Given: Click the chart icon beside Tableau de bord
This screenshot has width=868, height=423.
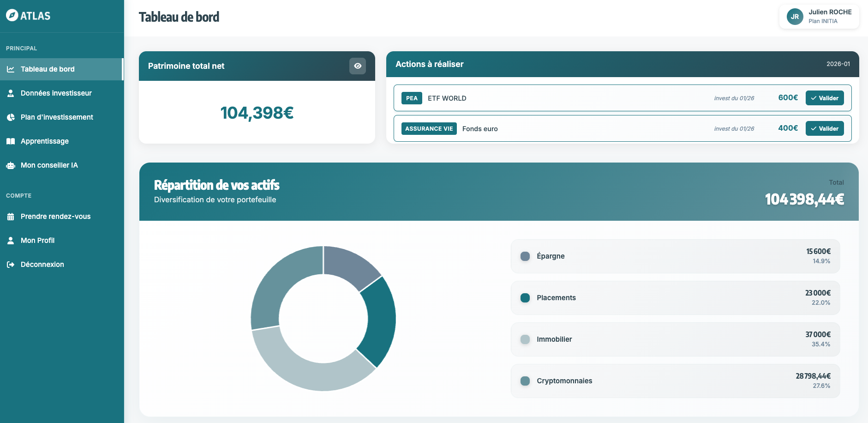Looking at the screenshot, I should [11, 69].
